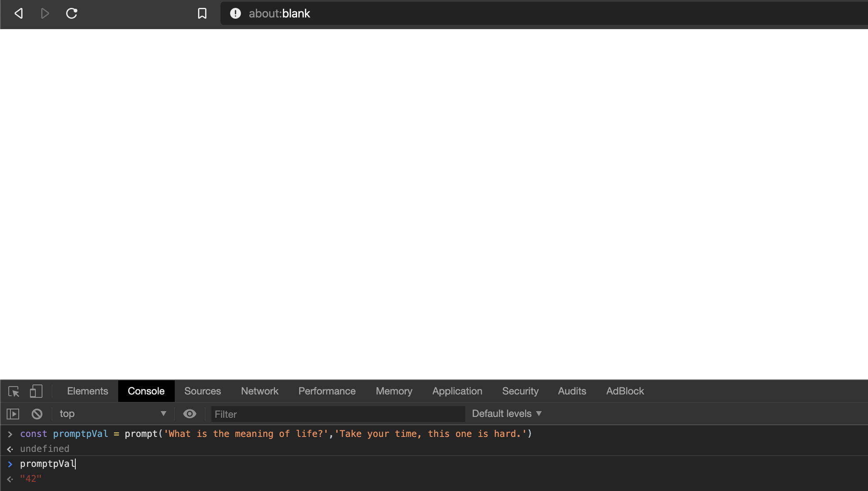Open the 'top' frame context dropdown

tap(112, 414)
